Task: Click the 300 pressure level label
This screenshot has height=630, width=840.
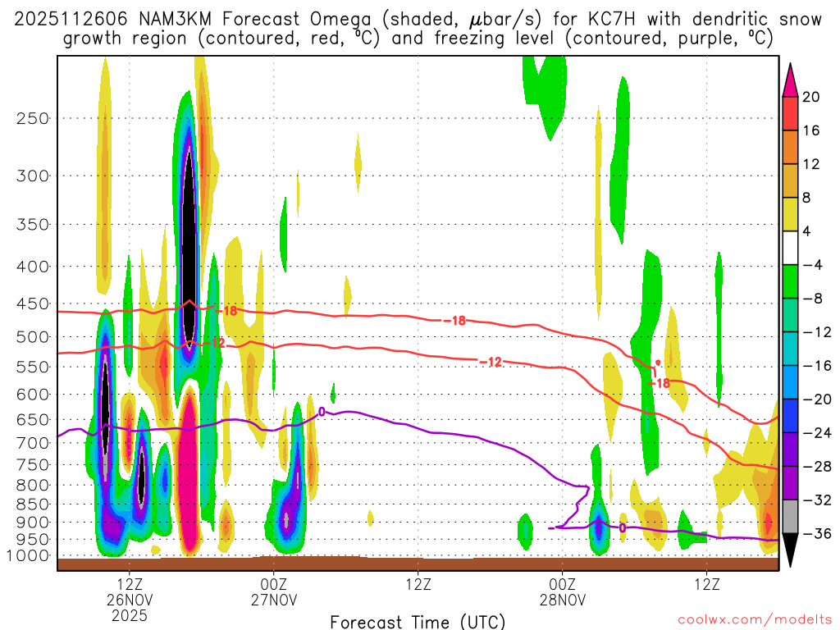Action: point(33,176)
